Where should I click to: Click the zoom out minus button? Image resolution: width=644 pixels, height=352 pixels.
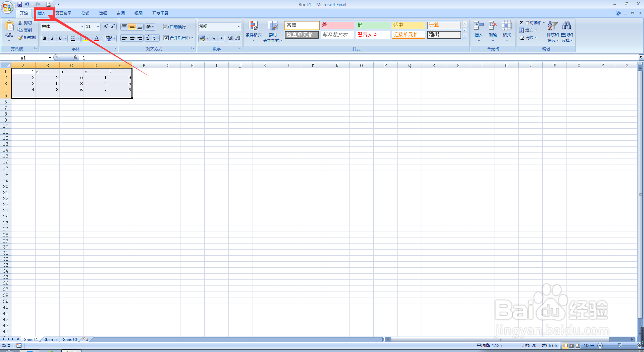point(600,346)
